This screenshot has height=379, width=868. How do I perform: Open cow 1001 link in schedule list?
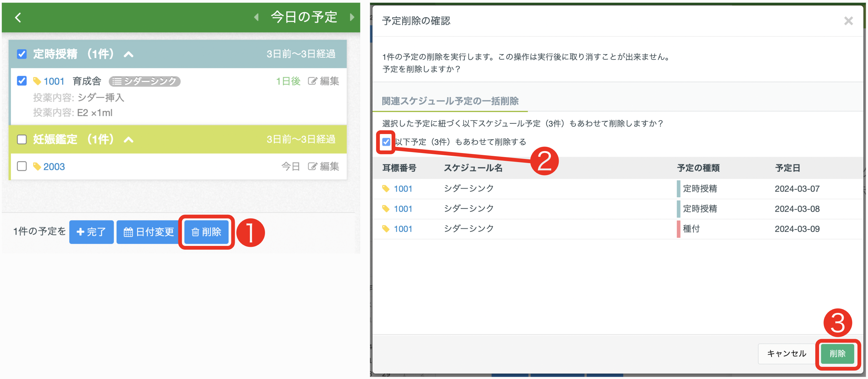(54, 81)
